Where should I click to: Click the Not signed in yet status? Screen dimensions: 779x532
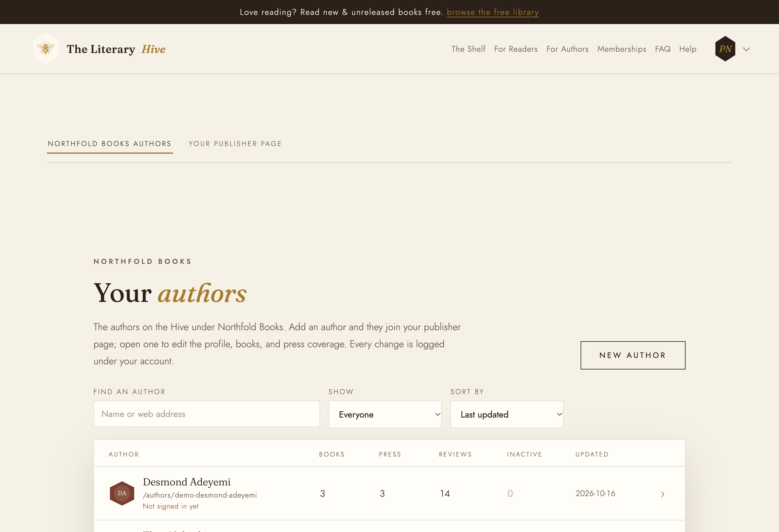coord(170,506)
